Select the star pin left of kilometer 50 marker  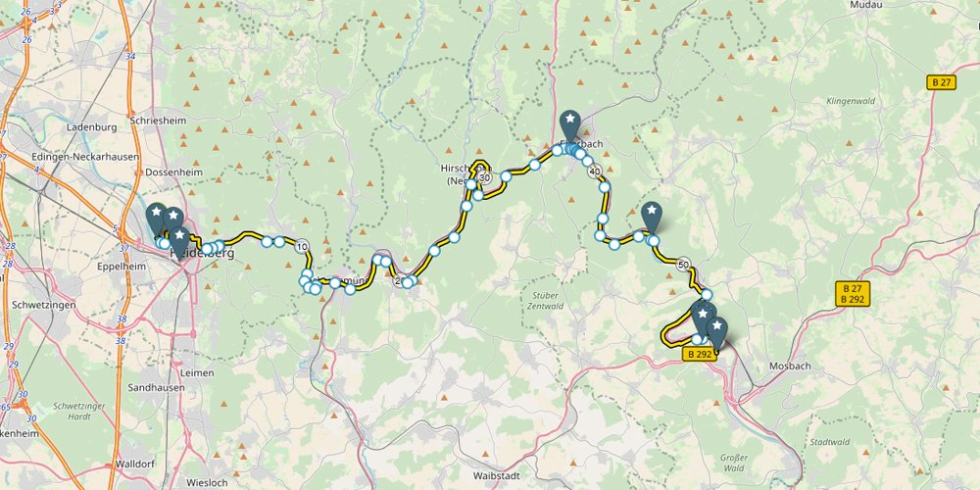pos(652,219)
